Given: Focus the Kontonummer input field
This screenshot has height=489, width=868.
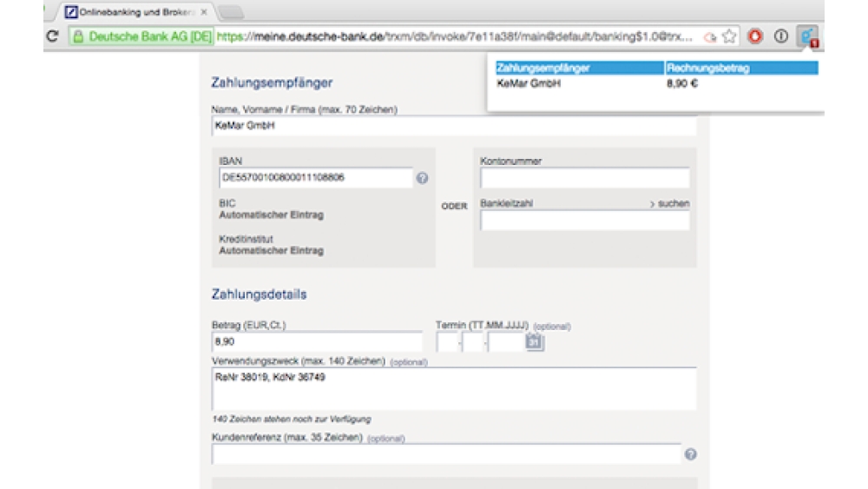Looking at the screenshot, I should [x=585, y=178].
